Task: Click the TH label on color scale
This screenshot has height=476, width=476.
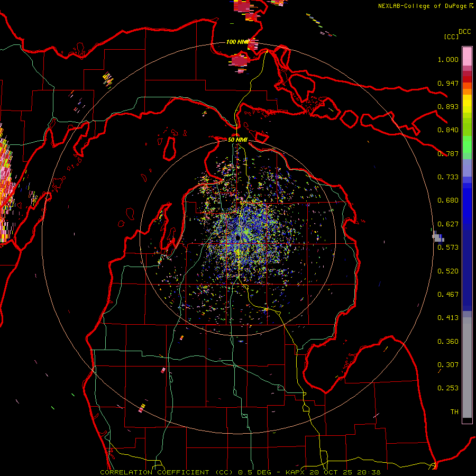Action: coord(454,412)
